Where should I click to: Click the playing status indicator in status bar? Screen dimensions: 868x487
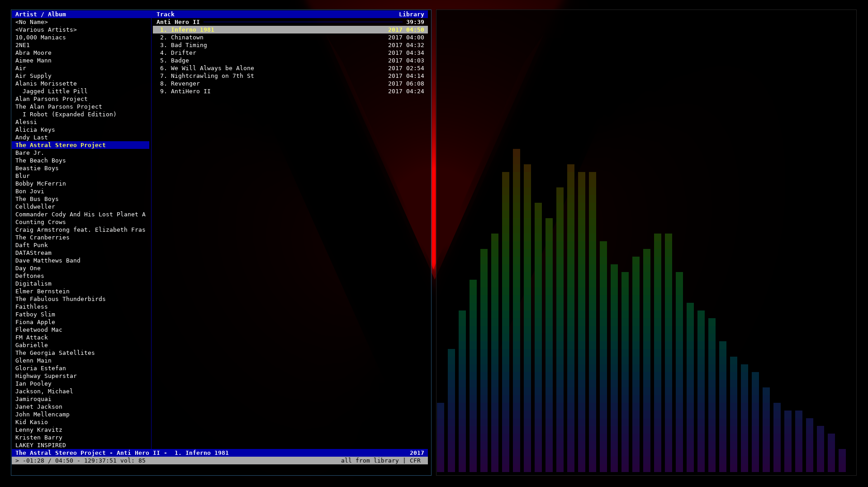(x=17, y=461)
